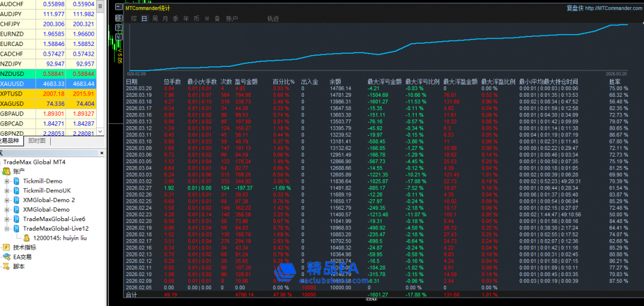Open the 账户 tab in MTCommander statistics
Screen dimensions: 644x306
[x=232, y=19]
